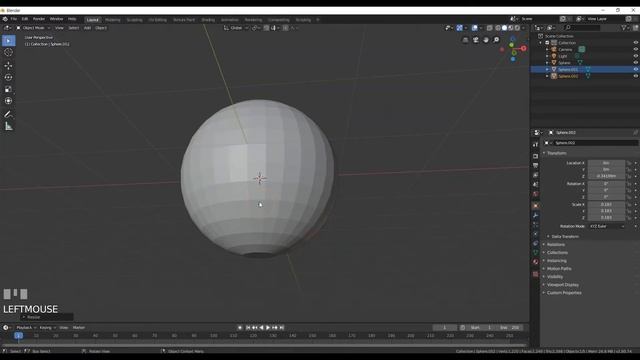
Task: Expand the Collections panel
Action: click(557, 253)
